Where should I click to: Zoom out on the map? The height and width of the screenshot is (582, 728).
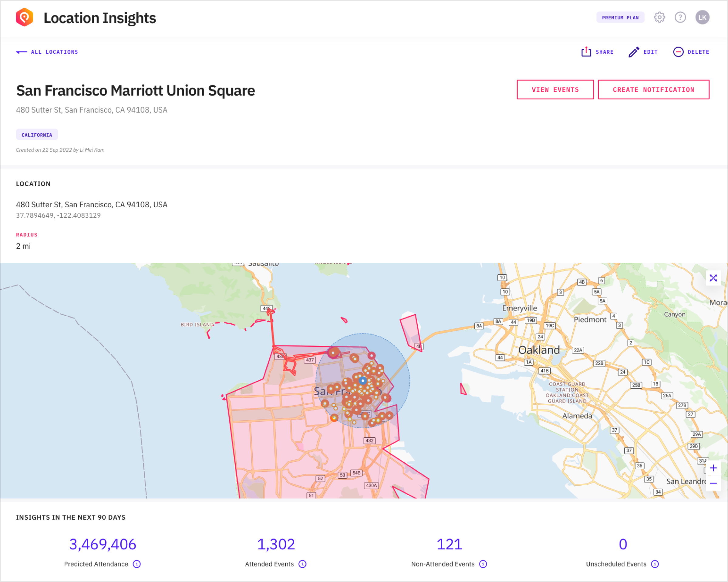tap(713, 483)
